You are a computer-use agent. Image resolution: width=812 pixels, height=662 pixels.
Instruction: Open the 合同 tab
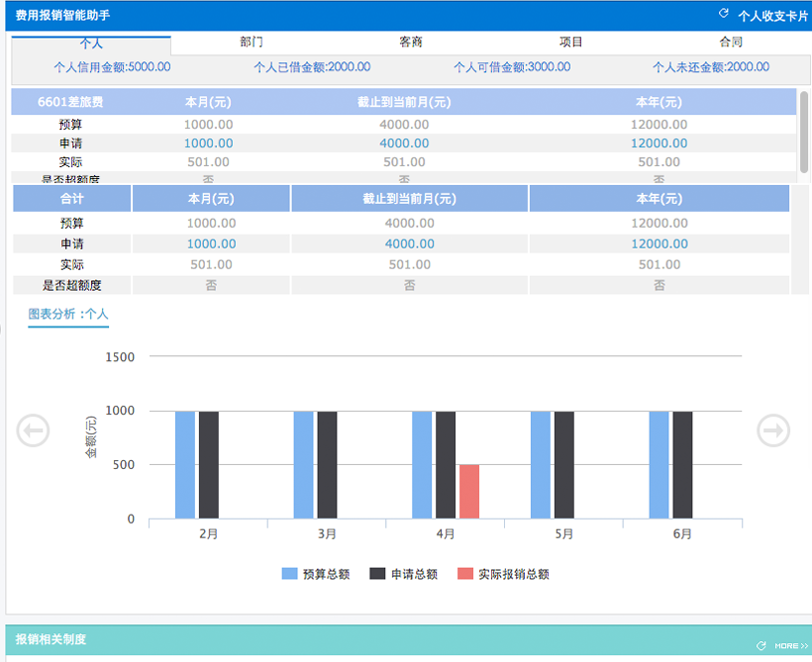tap(729, 43)
